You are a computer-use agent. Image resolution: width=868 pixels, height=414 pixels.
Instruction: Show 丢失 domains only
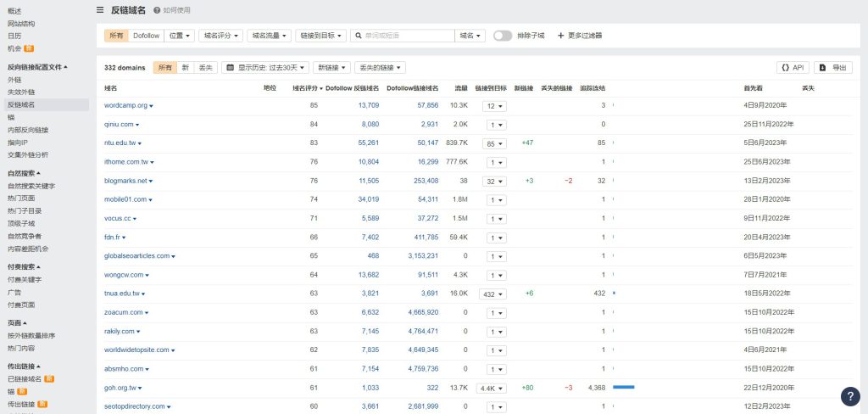205,68
